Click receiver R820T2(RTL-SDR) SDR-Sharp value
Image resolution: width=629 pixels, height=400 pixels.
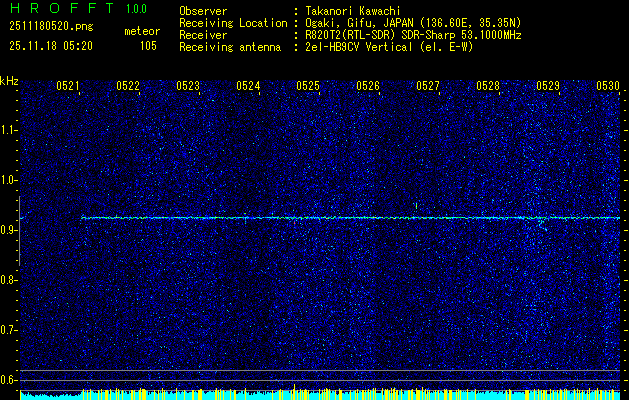[x=413, y=35]
